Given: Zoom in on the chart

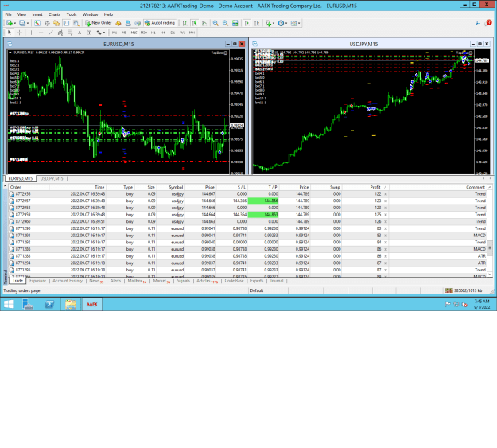Looking at the screenshot, I should [x=215, y=23].
